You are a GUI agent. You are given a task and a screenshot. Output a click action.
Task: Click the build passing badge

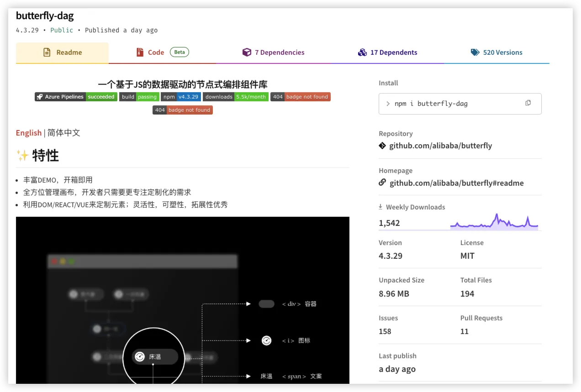[x=139, y=97]
